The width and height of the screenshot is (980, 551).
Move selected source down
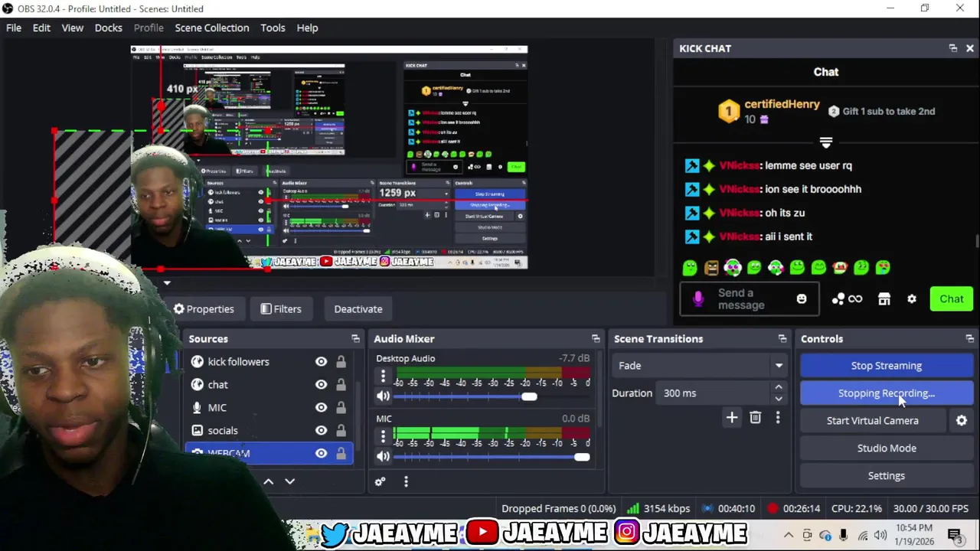coord(289,481)
